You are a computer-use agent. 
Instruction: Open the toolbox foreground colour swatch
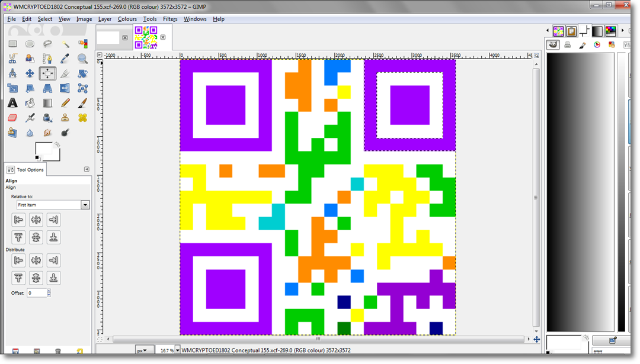pos(44,149)
